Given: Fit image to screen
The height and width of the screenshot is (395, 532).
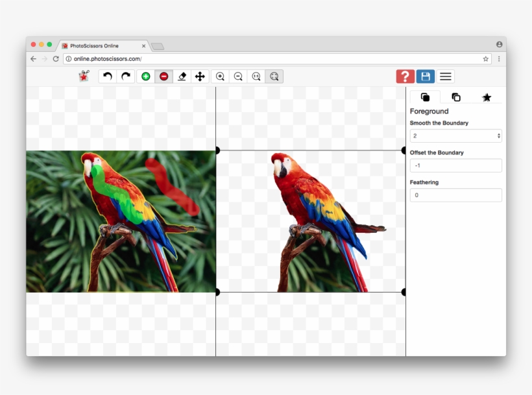Looking at the screenshot, I should tap(274, 77).
